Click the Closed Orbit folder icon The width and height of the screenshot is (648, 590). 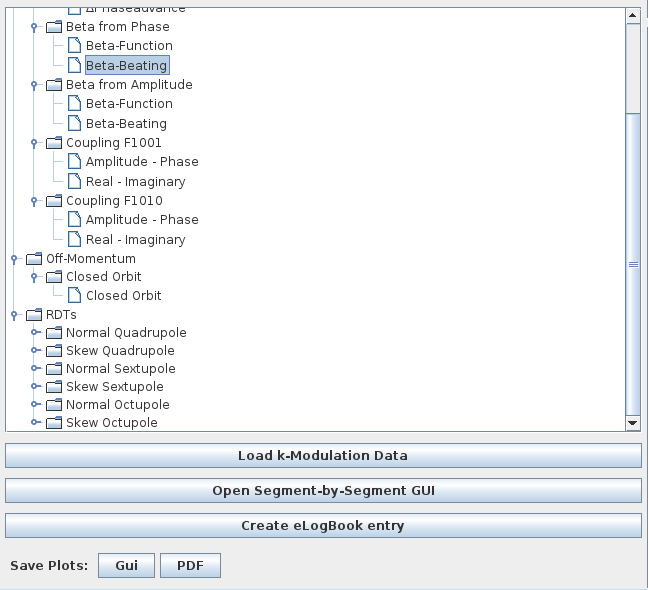[54, 277]
